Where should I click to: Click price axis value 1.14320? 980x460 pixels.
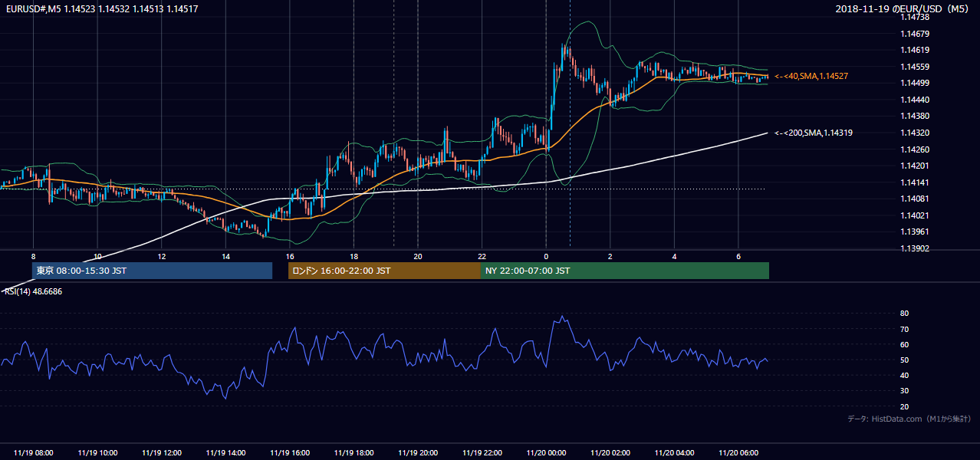click(x=915, y=133)
